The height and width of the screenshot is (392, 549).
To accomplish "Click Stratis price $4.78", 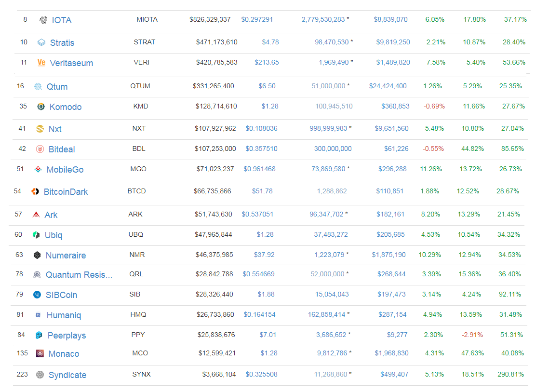I will pos(271,42).
